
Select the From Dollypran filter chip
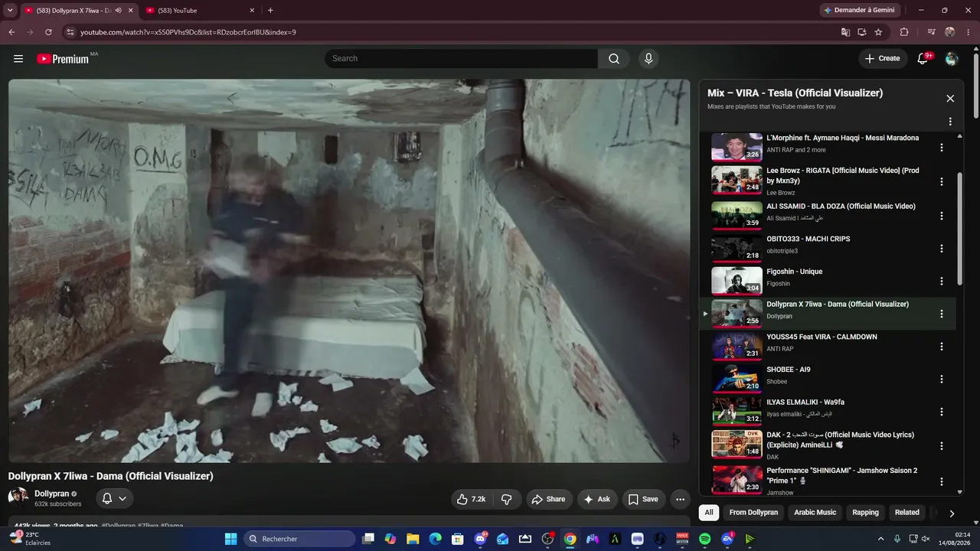coord(753,513)
